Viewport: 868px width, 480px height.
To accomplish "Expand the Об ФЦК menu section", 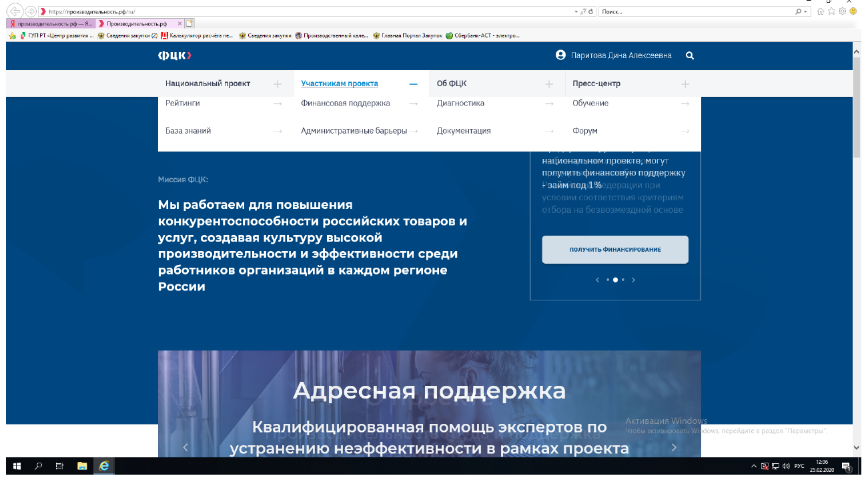I will coord(549,84).
